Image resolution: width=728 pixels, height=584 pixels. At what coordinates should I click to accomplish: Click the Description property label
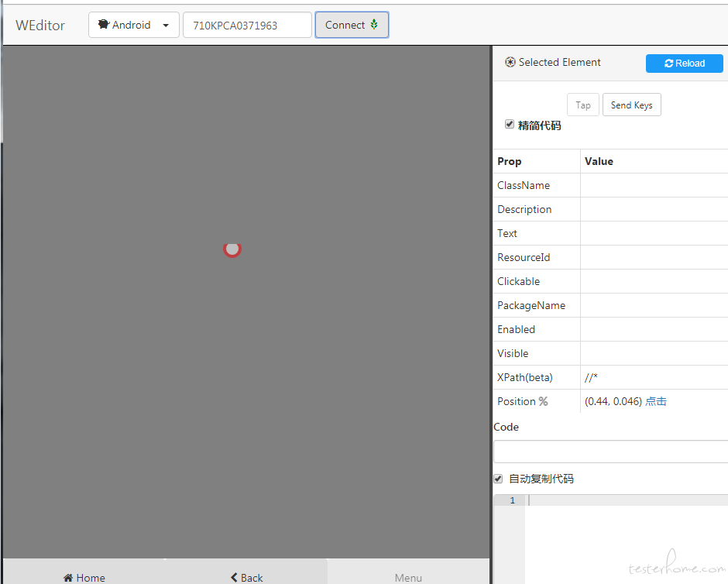(524, 209)
